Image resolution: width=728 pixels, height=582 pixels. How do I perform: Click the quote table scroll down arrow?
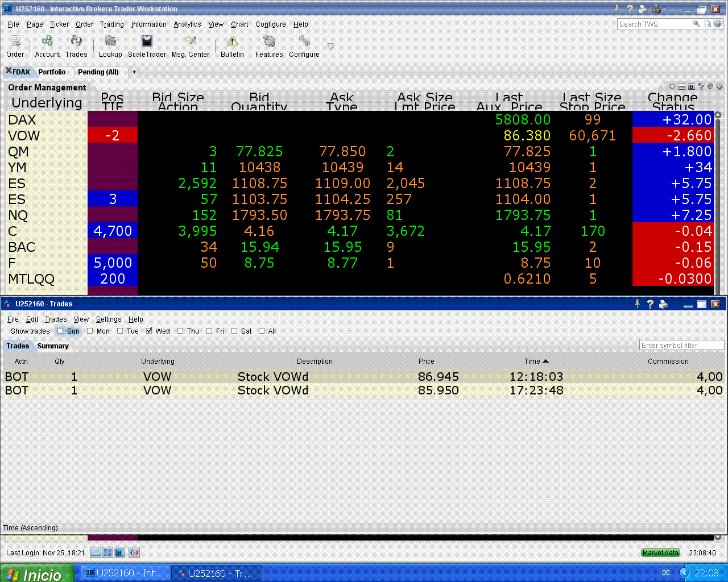718,537
